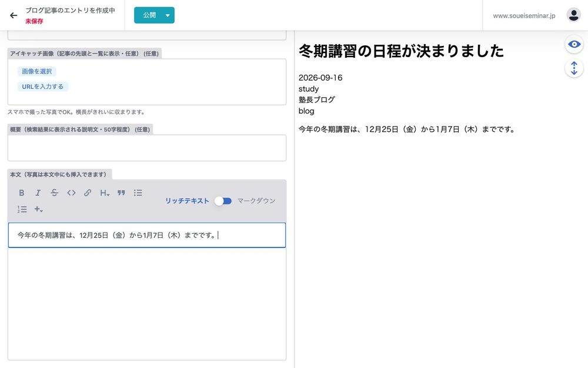Click the アイキャッチ画像 field label
Screen dimensions: 588x368
(84, 54)
